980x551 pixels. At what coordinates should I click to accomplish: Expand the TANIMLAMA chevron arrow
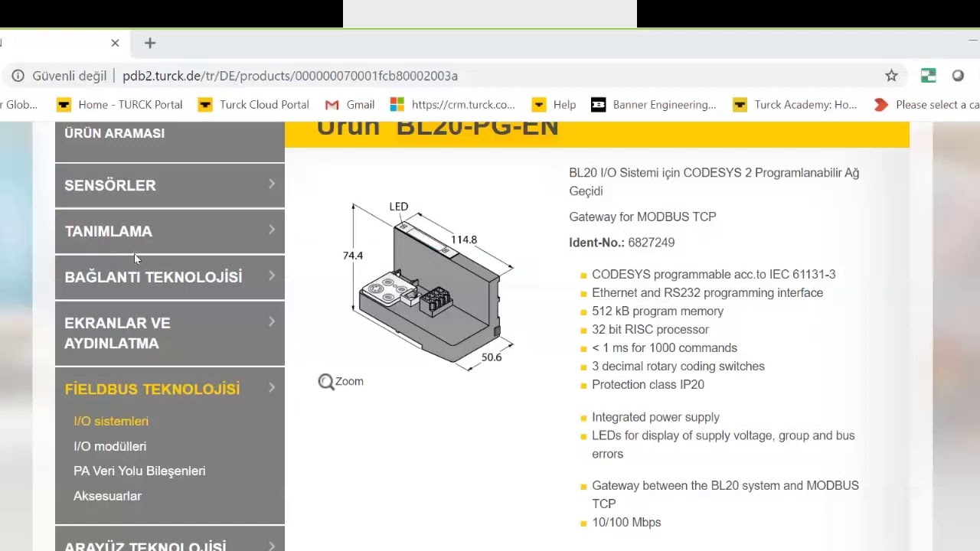tap(272, 230)
